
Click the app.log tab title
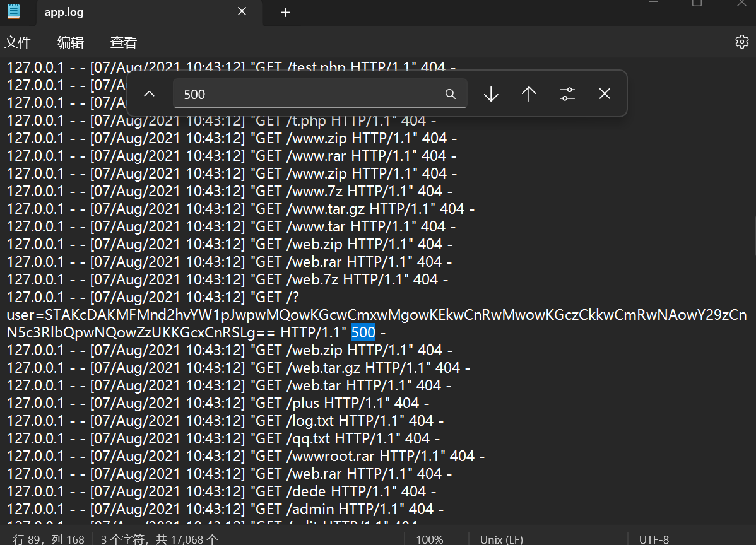[x=64, y=12]
